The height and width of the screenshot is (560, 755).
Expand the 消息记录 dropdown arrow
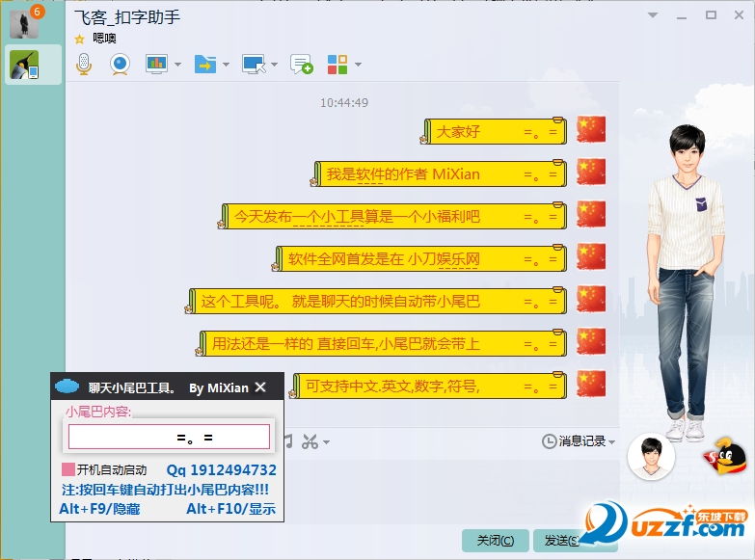pyautogui.click(x=611, y=441)
